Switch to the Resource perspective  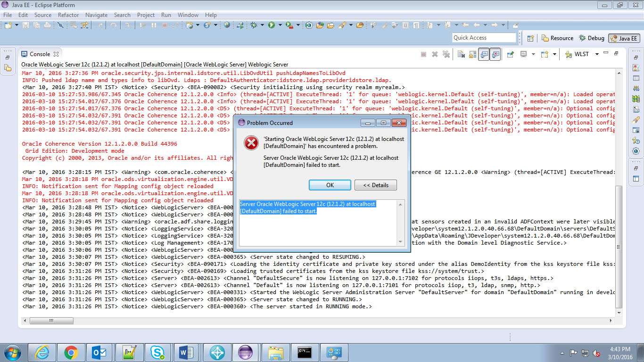pos(557,38)
